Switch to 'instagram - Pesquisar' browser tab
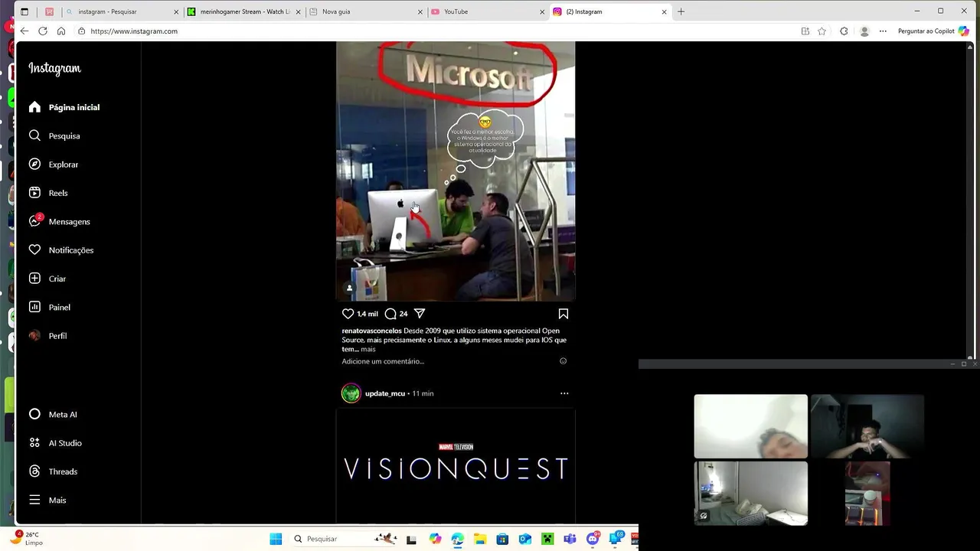980x551 pixels. click(121, 11)
